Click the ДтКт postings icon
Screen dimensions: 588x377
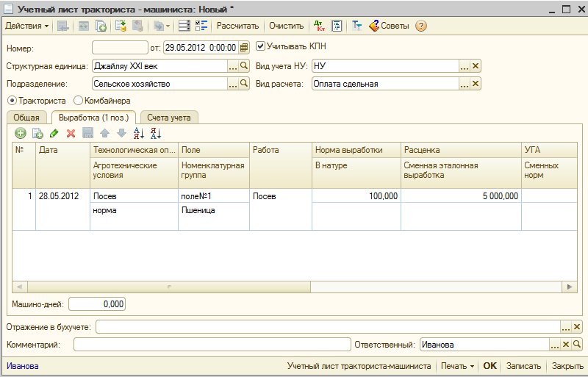pos(319,26)
